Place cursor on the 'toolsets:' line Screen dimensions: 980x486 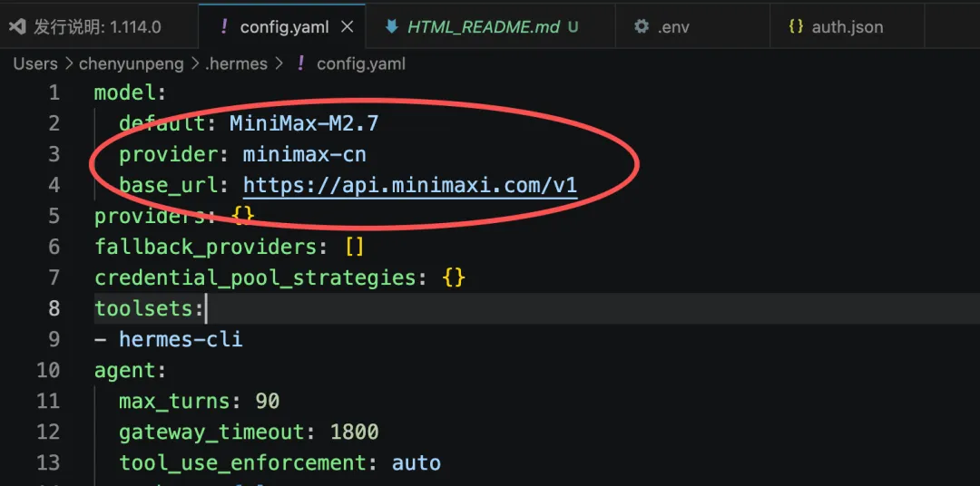[537, 308]
